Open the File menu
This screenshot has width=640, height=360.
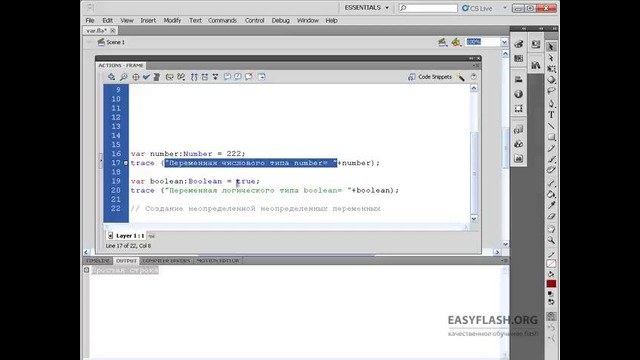click(x=90, y=20)
